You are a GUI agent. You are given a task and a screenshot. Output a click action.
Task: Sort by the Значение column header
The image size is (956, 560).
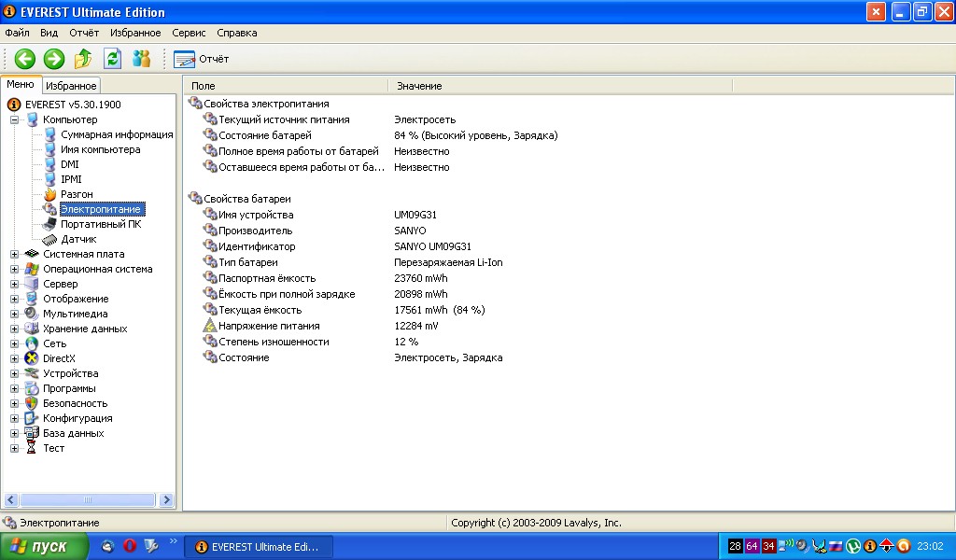560,86
